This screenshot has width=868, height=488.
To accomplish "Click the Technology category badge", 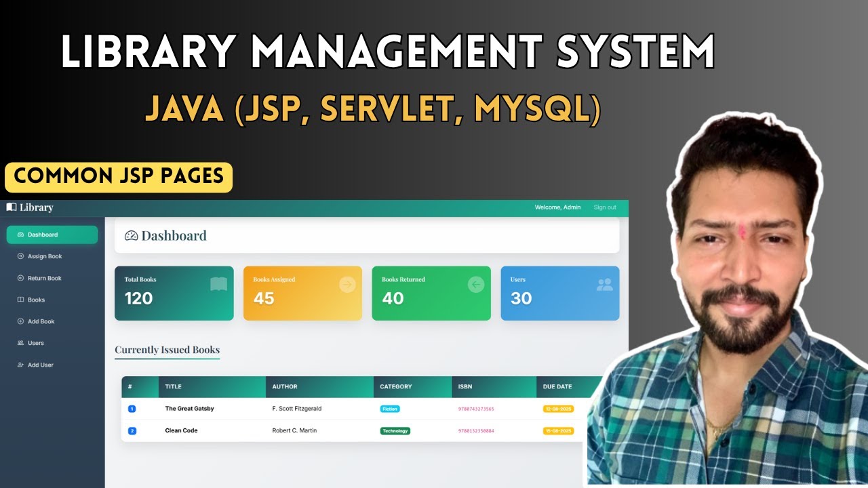I will [395, 430].
